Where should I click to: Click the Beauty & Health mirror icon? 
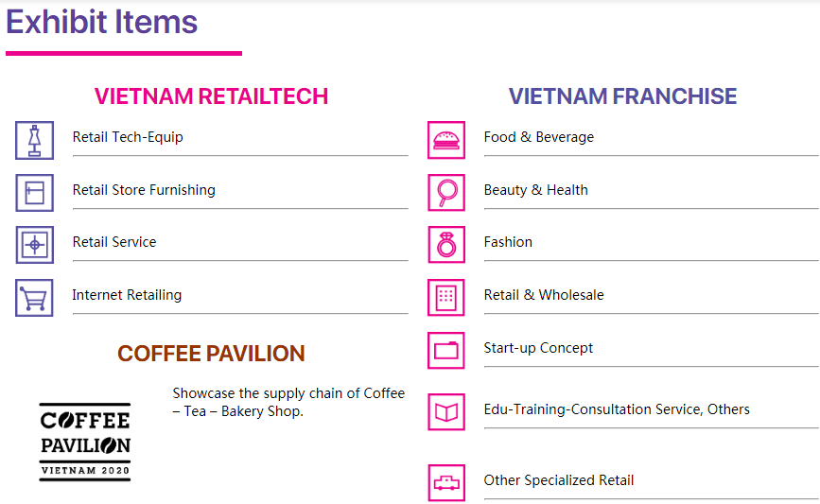pos(445,193)
